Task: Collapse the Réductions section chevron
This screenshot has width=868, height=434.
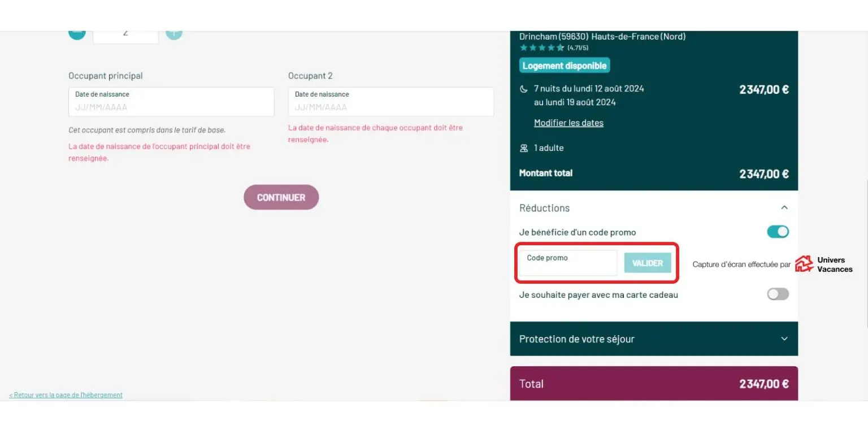Action: click(784, 207)
